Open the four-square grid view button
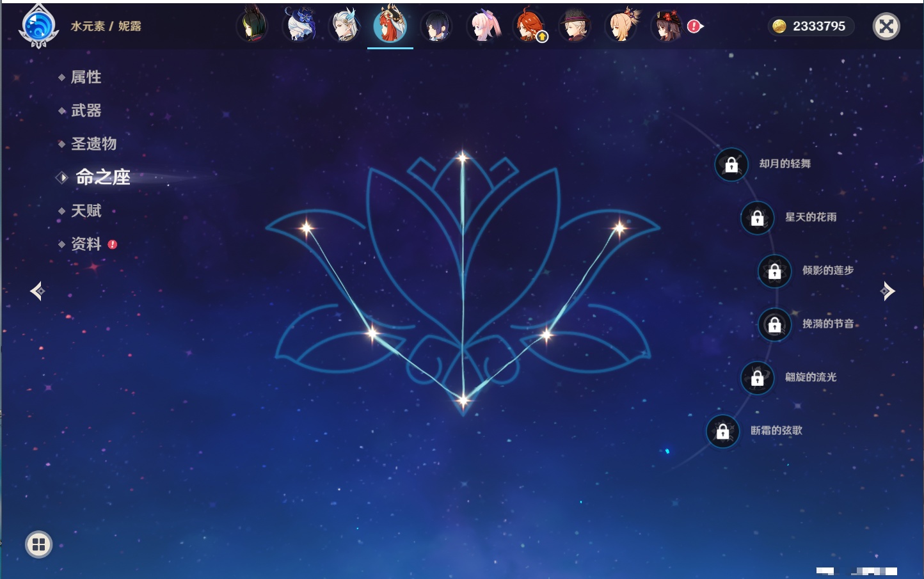Screen dimensions: 924x579 pos(38,544)
